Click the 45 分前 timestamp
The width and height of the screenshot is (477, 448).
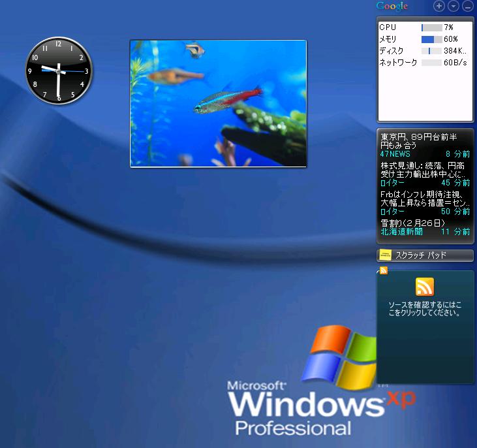point(455,183)
